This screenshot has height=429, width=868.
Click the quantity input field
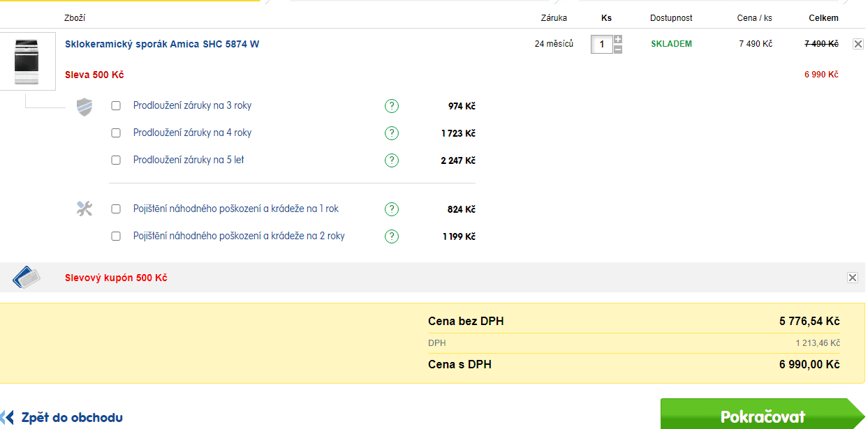point(601,45)
